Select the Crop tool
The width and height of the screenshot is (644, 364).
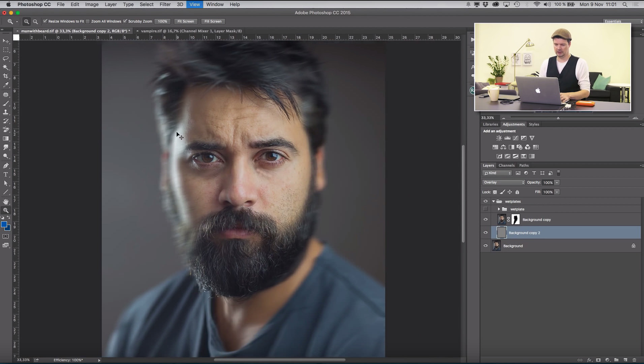6,76
